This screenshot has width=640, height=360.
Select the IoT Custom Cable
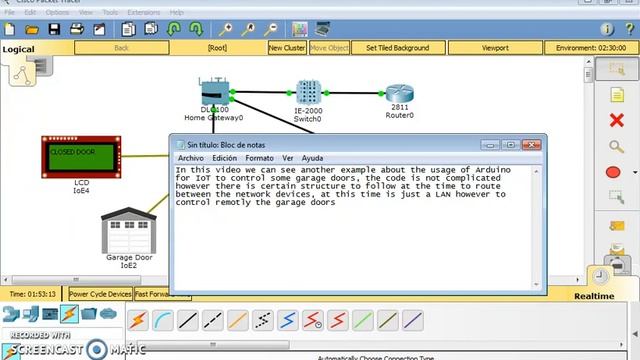pos(388,320)
